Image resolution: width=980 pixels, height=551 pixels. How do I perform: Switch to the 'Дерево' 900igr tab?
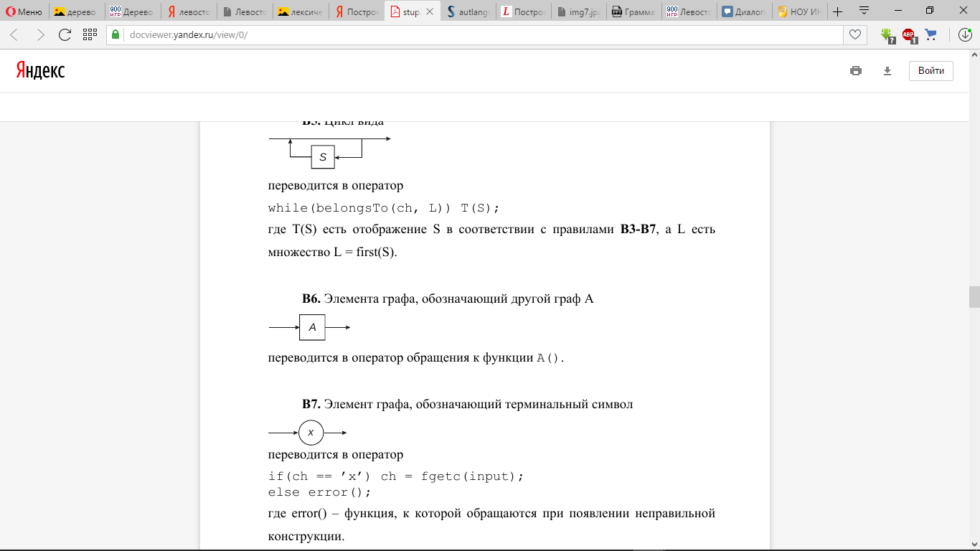(x=133, y=11)
